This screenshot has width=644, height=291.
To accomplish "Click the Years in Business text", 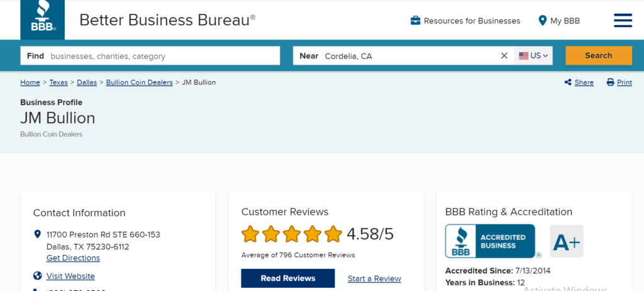I will pos(485,282).
